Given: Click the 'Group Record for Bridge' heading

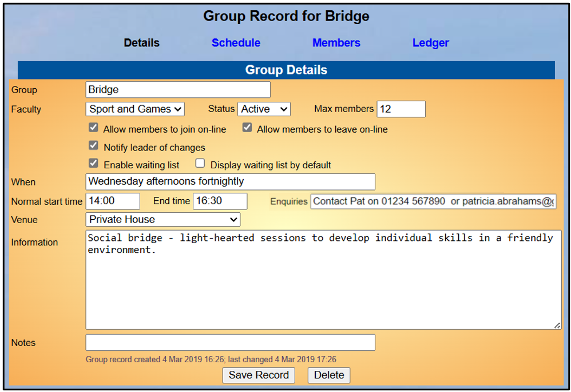Looking at the screenshot, I should click(x=286, y=17).
